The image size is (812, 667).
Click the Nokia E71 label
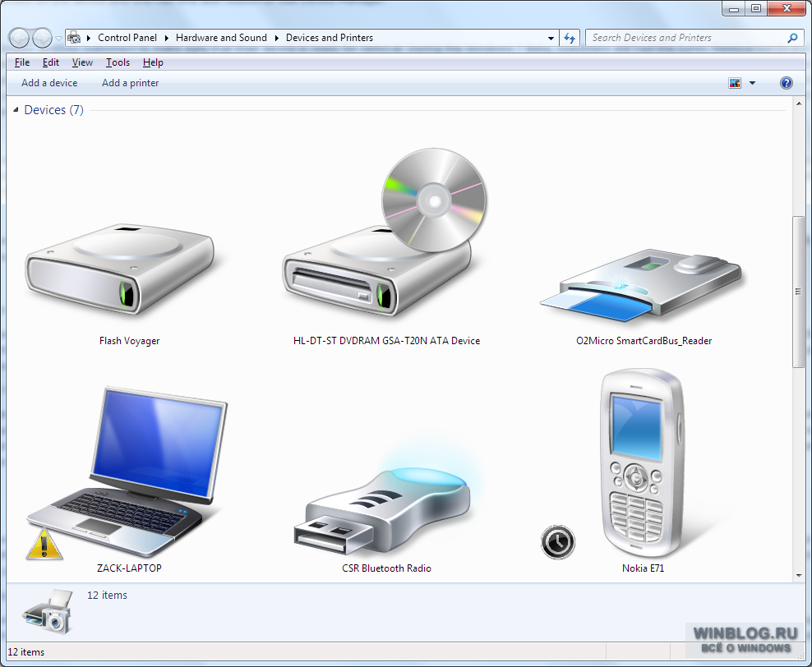point(643,568)
